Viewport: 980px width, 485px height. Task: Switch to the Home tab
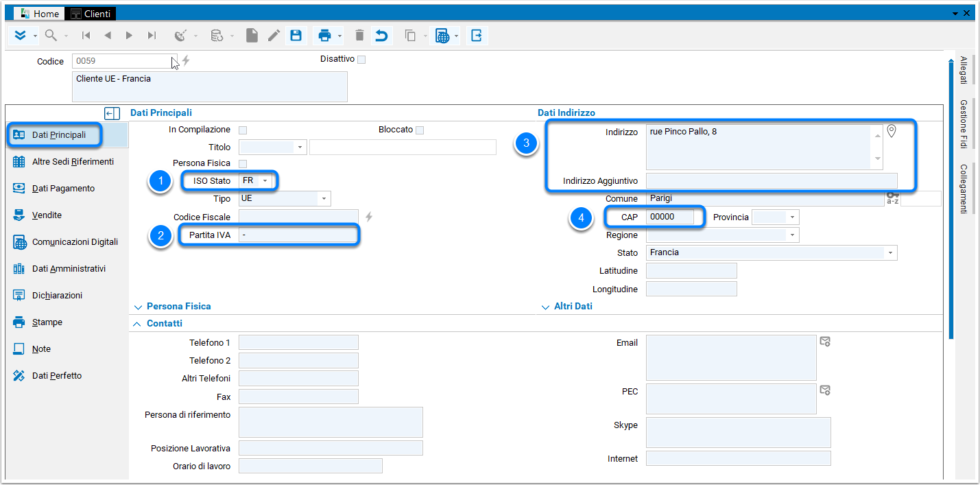coord(40,14)
